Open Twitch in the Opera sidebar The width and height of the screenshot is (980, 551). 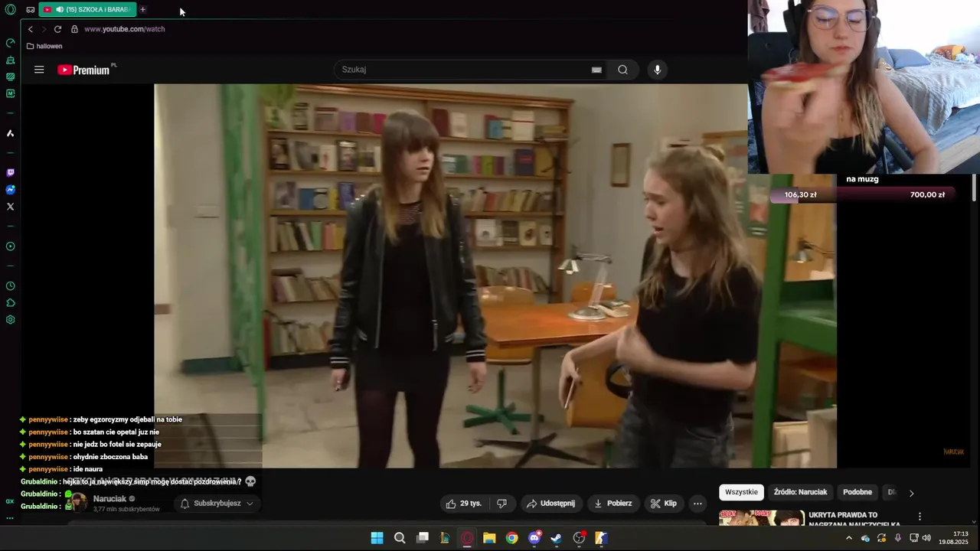[x=10, y=173]
